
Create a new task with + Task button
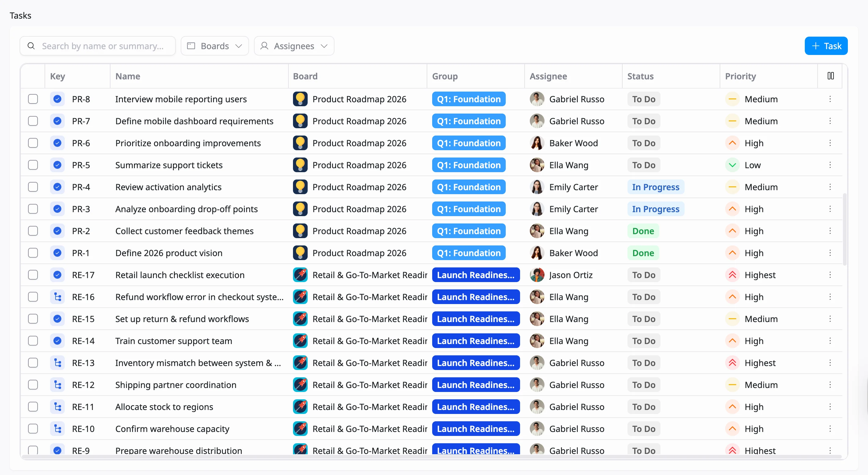tap(826, 45)
